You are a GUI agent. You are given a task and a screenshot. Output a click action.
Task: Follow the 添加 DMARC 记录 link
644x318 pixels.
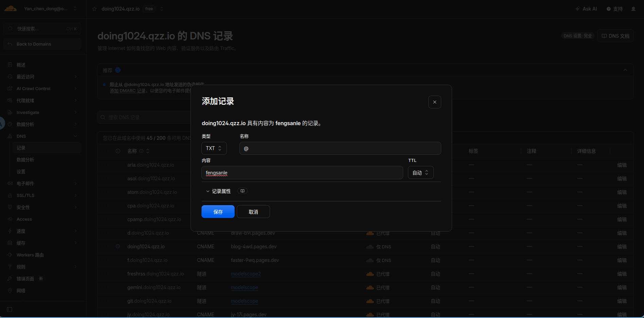click(x=127, y=91)
